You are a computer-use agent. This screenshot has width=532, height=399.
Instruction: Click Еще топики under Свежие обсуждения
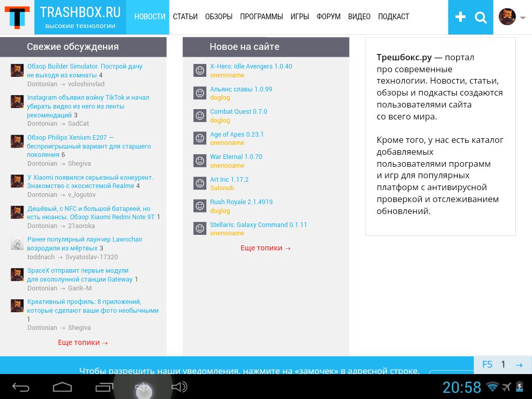[x=83, y=342]
